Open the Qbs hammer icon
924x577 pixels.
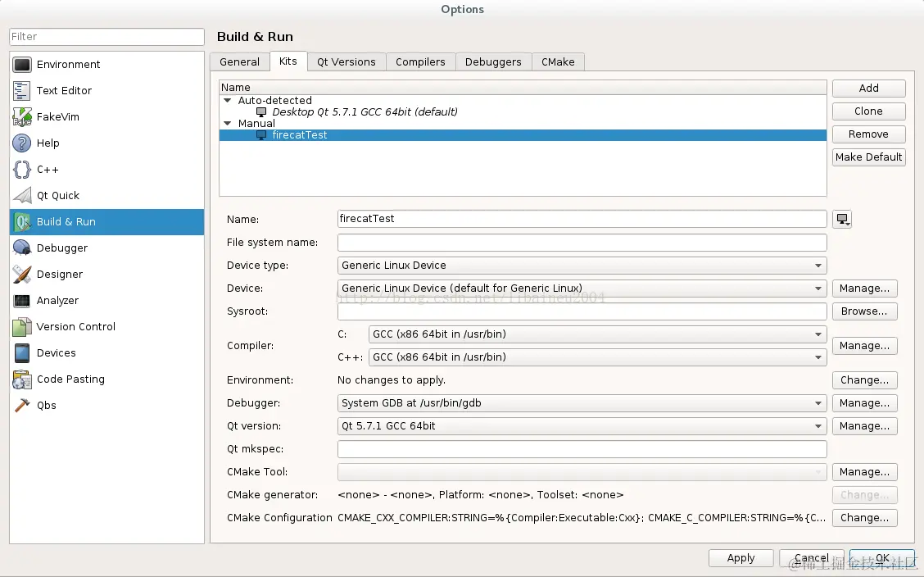22,406
